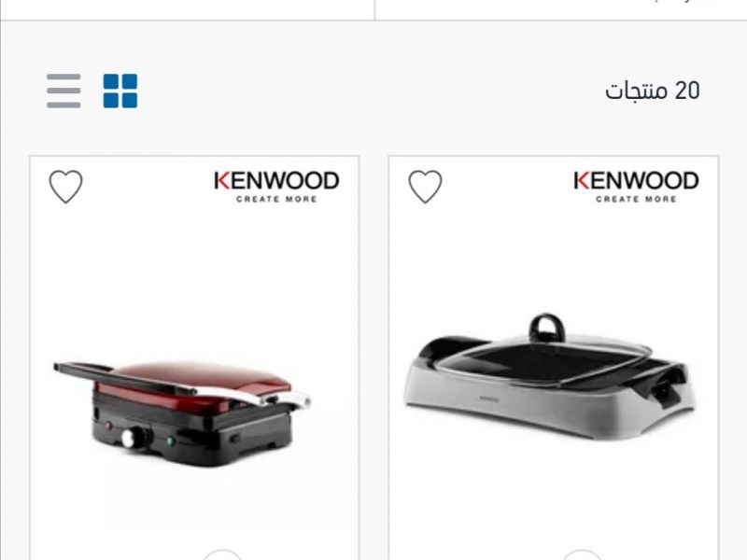The height and width of the screenshot is (560, 747).
Task: Click CREATE MORE tagline on grey grill card
Action: coord(636,199)
